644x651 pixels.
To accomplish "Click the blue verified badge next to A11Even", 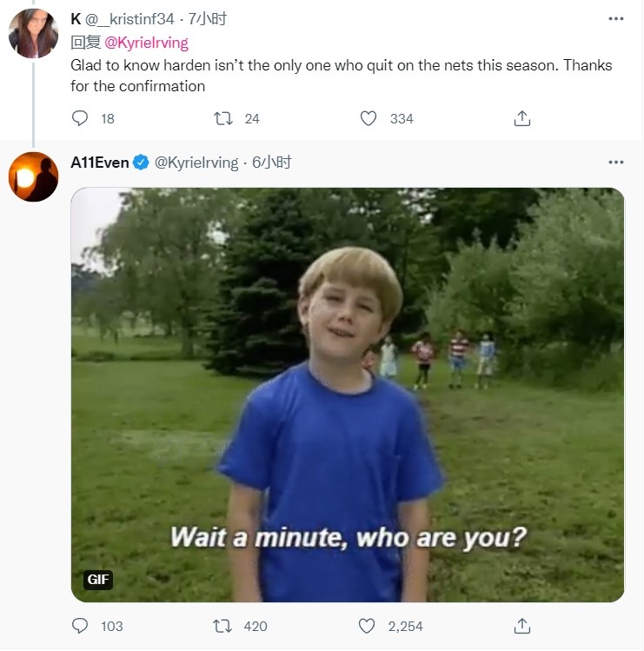I will tap(141, 163).
